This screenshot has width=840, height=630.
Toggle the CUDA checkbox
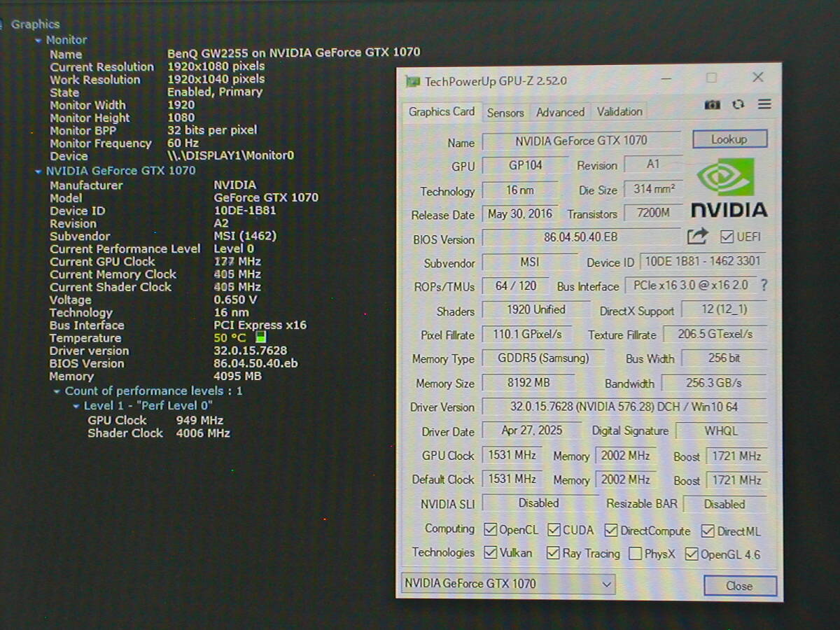pyautogui.click(x=554, y=530)
